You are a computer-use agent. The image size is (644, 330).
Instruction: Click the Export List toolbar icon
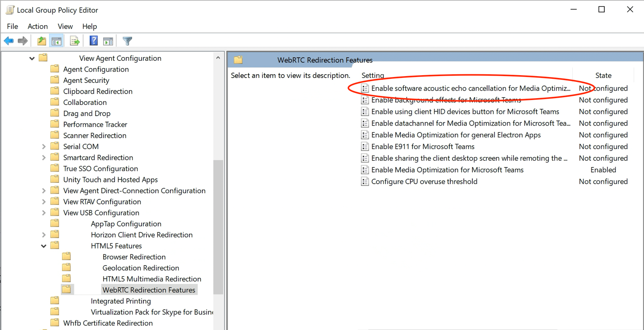pyautogui.click(x=74, y=41)
